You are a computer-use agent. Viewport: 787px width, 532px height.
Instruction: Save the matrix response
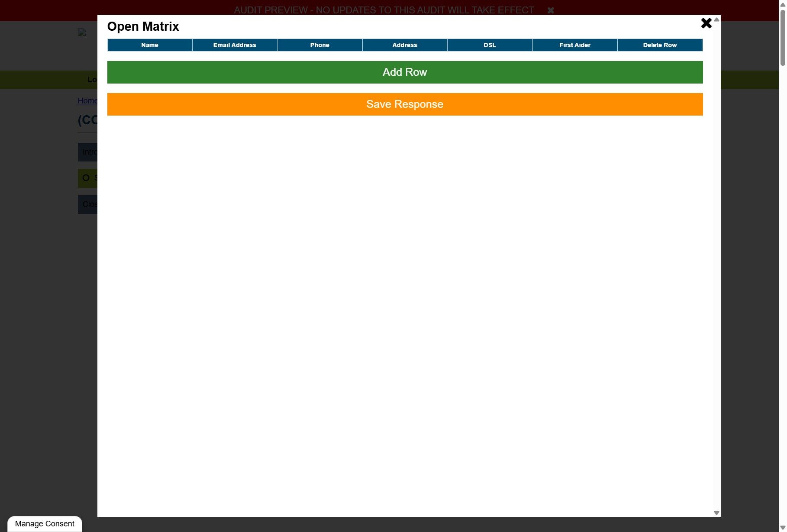(405, 104)
